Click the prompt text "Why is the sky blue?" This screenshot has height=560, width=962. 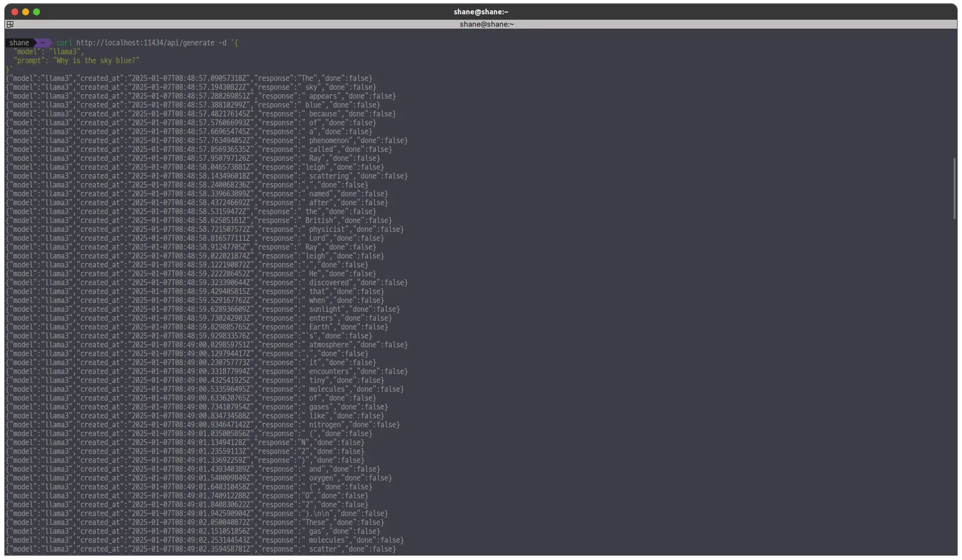click(96, 61)
